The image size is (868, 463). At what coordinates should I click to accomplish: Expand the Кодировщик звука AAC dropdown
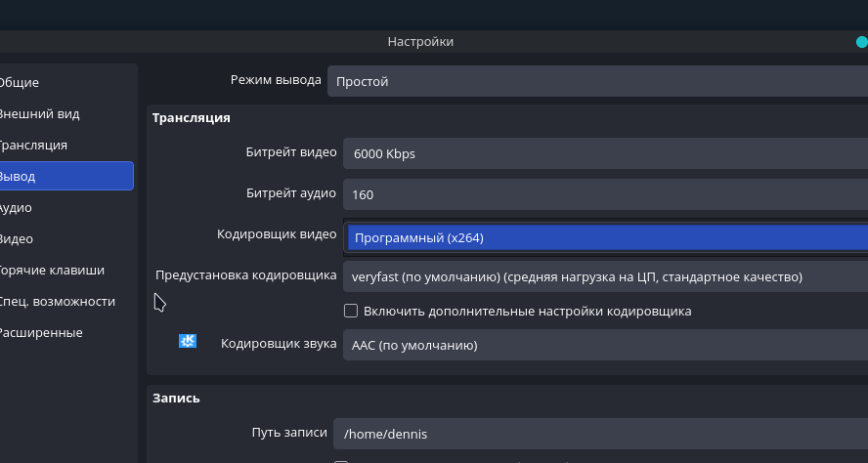604,345
